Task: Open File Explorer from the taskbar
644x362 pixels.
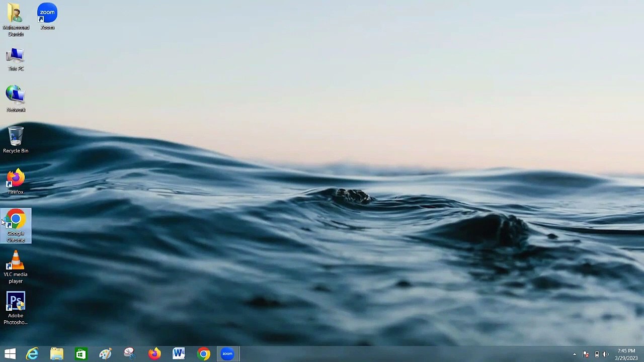Action: tap(57, 354)
